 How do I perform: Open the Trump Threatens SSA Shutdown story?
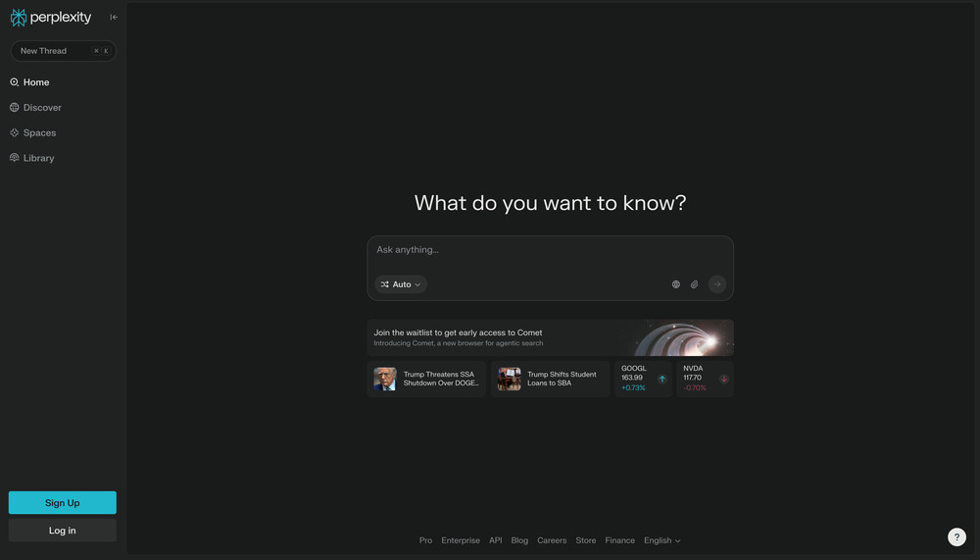tap(426, 379)
